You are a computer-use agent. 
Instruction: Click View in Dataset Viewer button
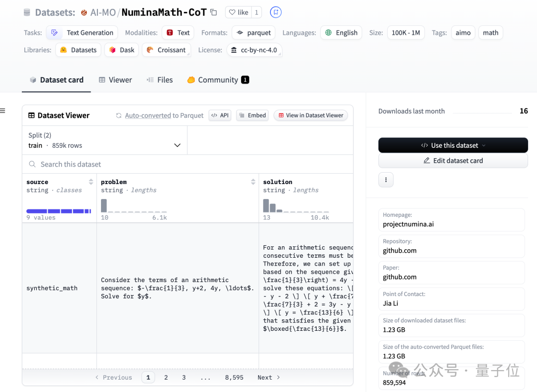tap(311, 115)
